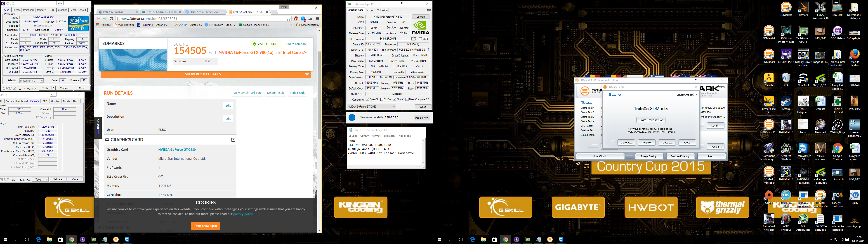This screenshot has height=244, width=868.
Task: Open Mozilla Firefox desktop shortcut
Action: click(854, 58)
